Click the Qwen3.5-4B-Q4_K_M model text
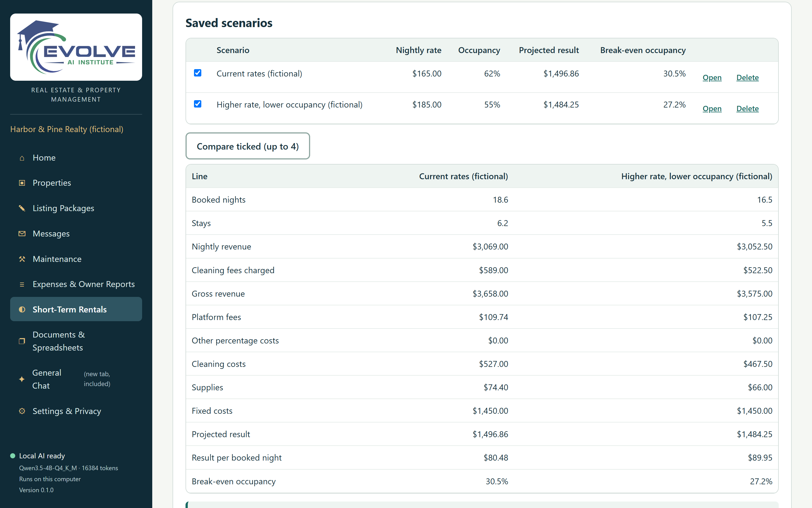Screen dimensions: 812x508 click(x=48, y=468)
